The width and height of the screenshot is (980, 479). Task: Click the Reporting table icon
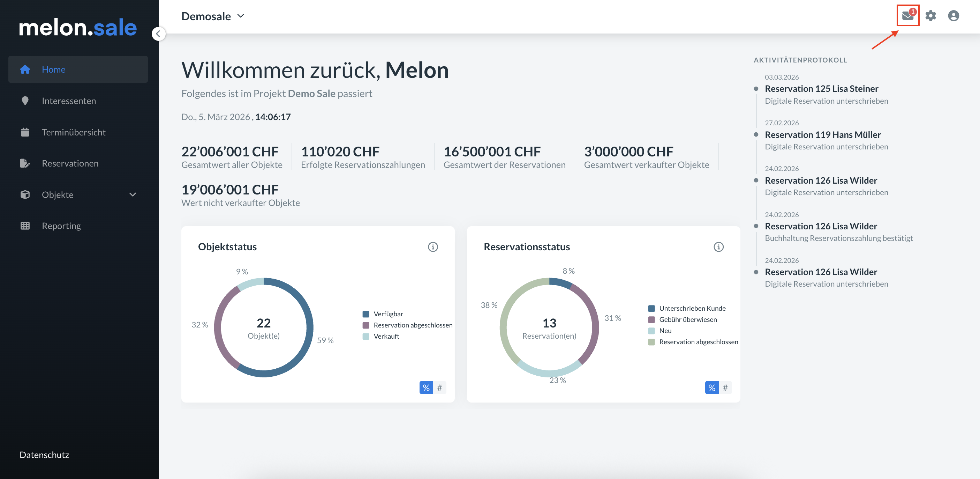25,226
